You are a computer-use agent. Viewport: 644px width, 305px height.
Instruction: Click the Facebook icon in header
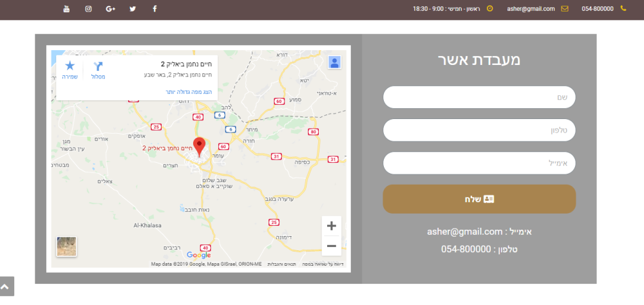tap(155, 8)
